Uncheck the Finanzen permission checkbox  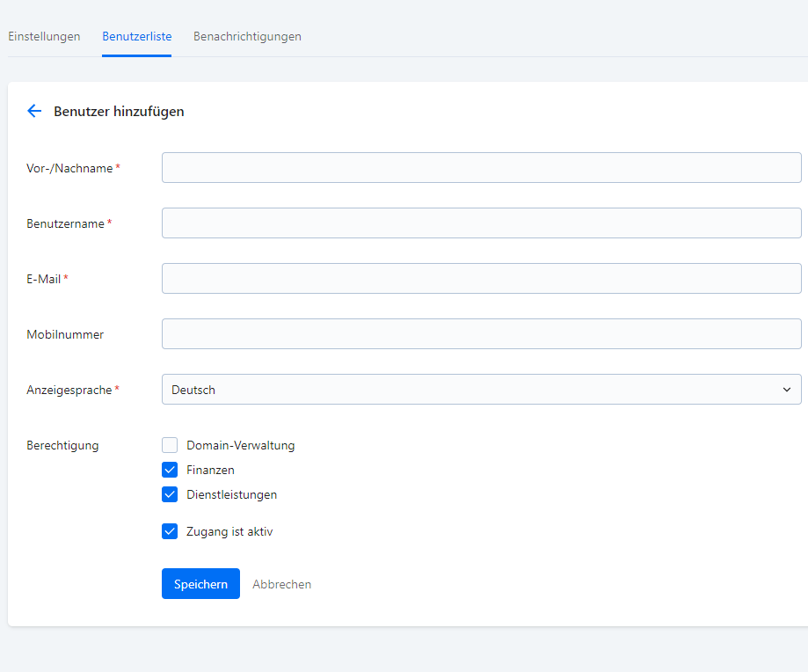170,470
